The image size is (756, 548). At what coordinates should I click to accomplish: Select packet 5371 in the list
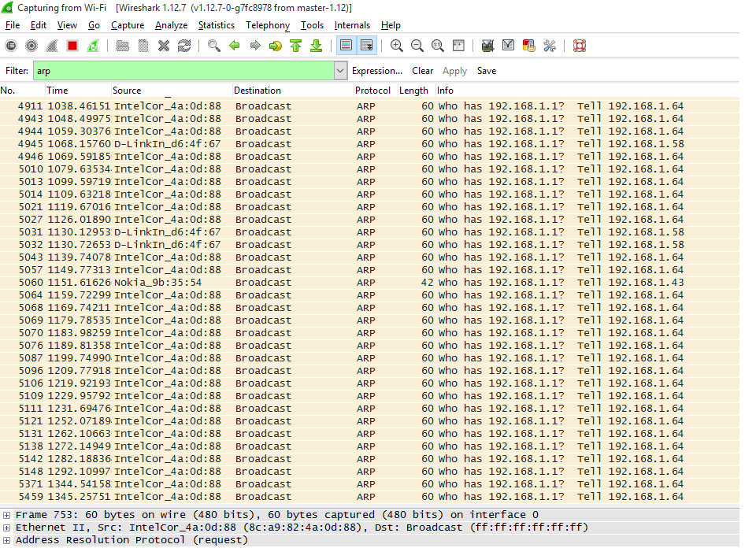[370, 484]
